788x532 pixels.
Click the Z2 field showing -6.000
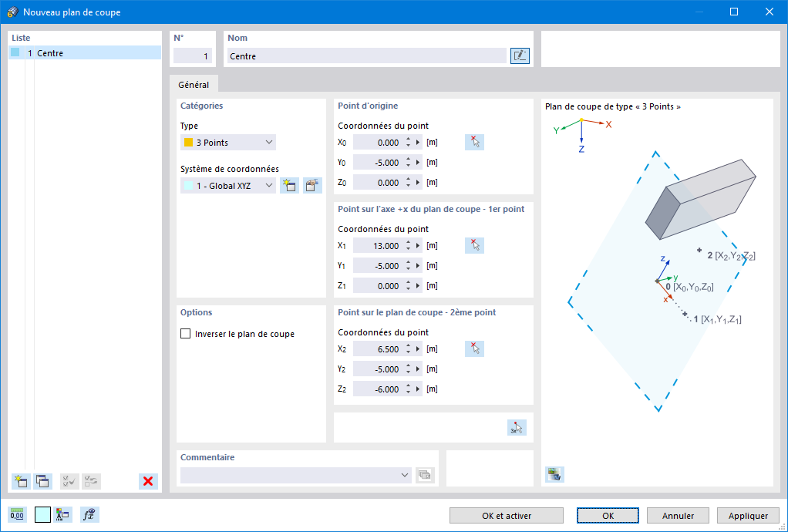coord(379,389)
